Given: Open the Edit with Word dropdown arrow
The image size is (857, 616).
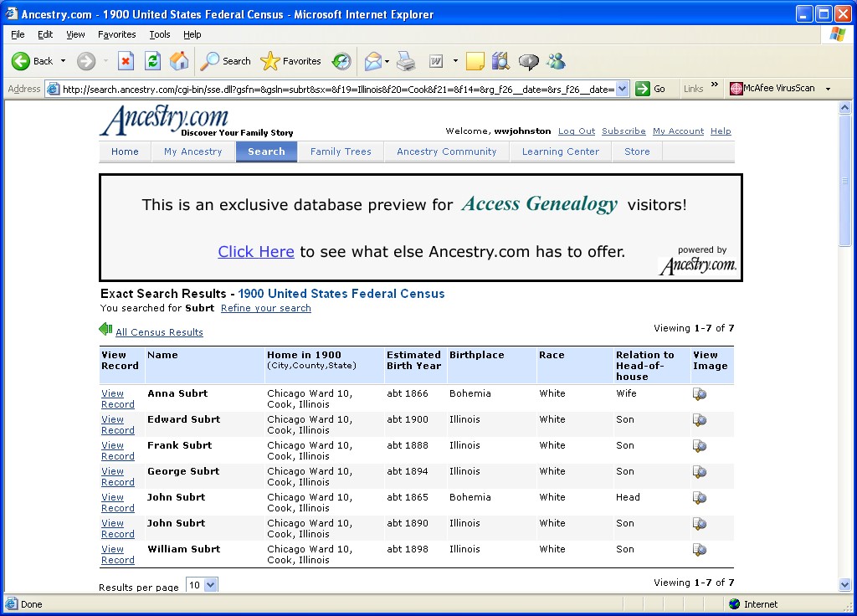Looking at the screenshot, I should coord(455,61).
